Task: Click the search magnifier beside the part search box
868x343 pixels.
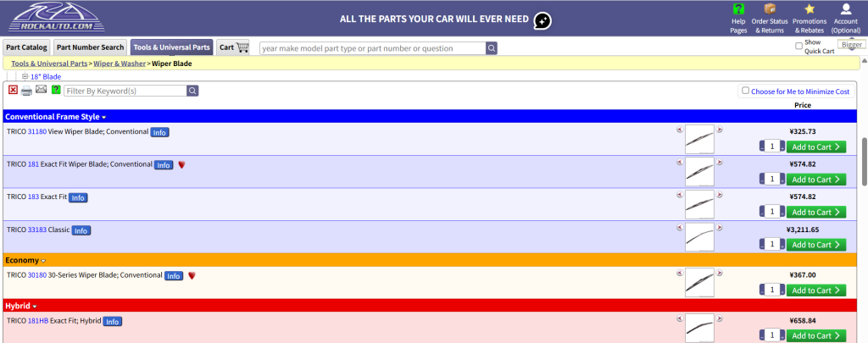Action: tap(492, 48)
